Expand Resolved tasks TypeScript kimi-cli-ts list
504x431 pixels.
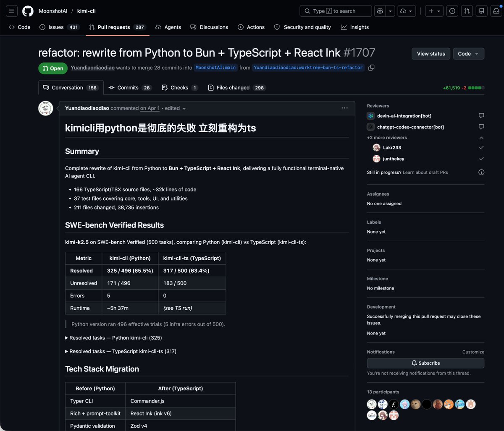121,351
